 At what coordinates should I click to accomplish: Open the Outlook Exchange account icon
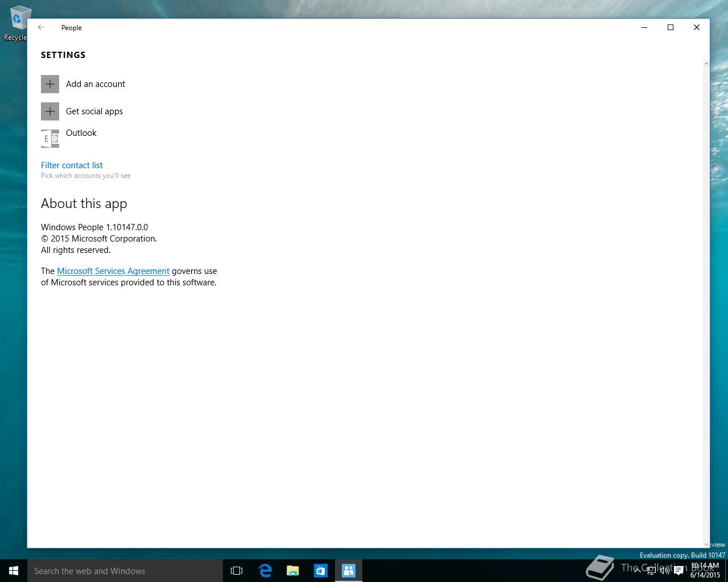50,139
